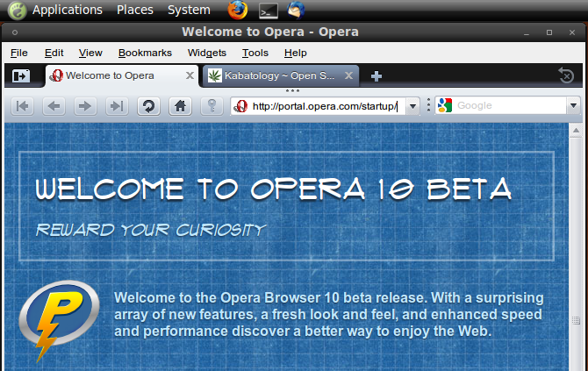This screenshot has width=588, height=371.
Task: Switch to the Welcome to Opera tab
Action: pyautogui.click(x=122, y=75)
